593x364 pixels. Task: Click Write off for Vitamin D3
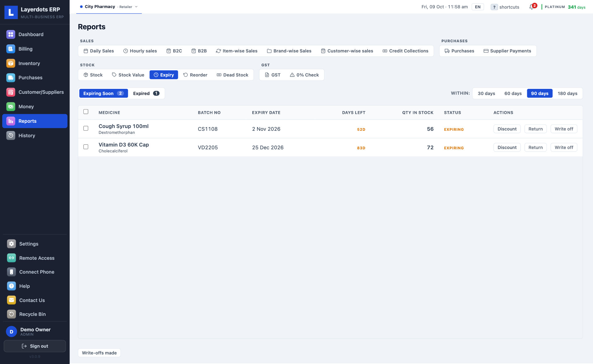click(x=564, y=147)
